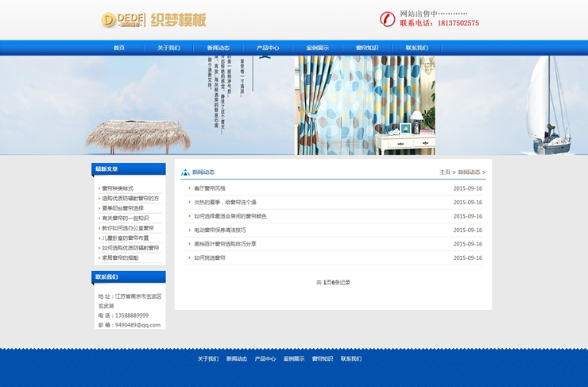Click the thatched umbrella image in banner

point(127,135)
